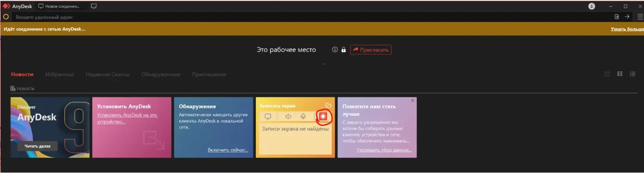Click the 'Пригласить' button
The height and width of the screenshot is (173, 644).
371,50
